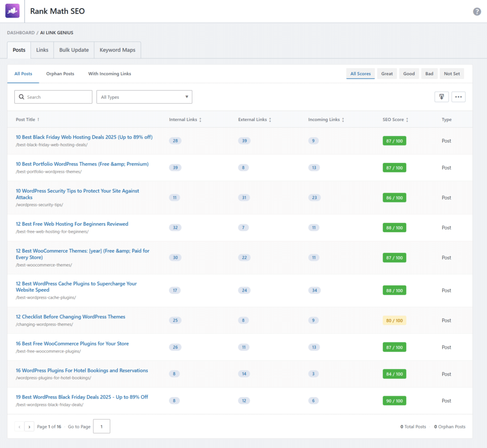Sort by Incoming Links arrow icon
The height and width of the screenshot is (448, 487).
[343, 120]
